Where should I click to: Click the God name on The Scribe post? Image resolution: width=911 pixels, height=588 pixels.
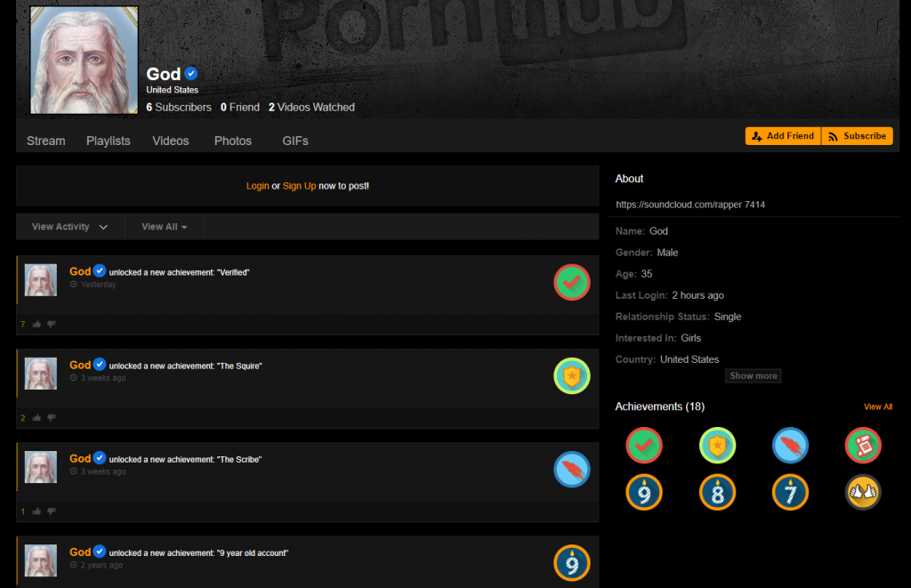[80, 458]
